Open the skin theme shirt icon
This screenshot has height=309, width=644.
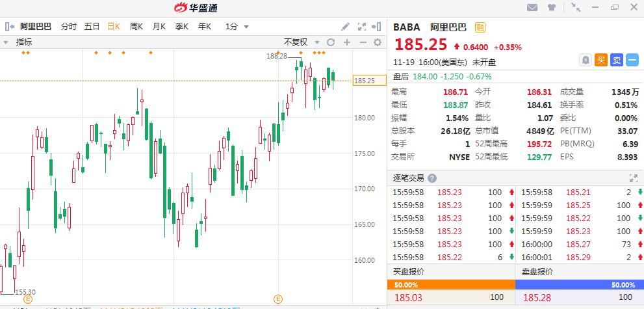click(x=551, y=7)
